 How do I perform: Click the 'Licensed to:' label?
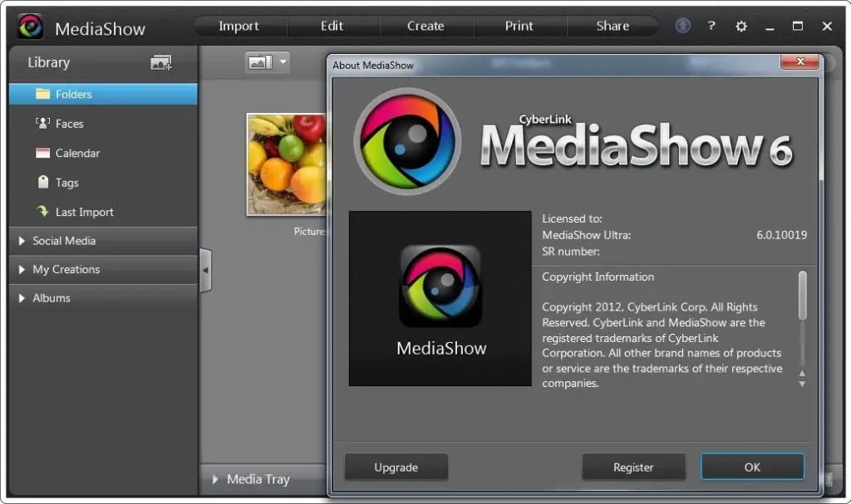click(x=572, y=218)
